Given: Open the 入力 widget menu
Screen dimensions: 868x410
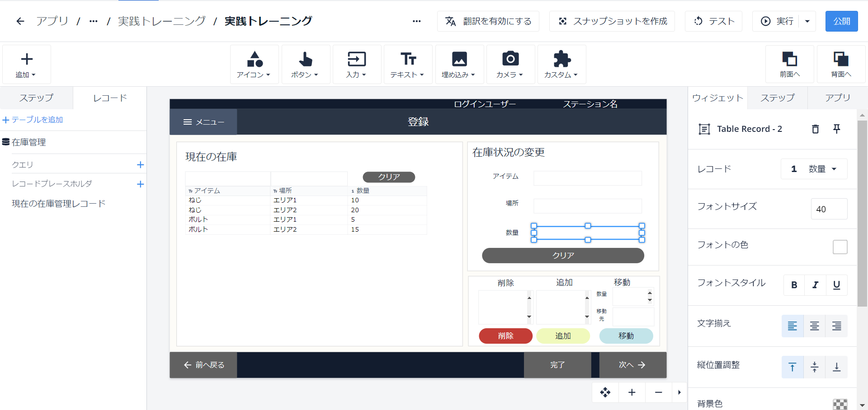Looking at the screenshot, I should (357, 64).
